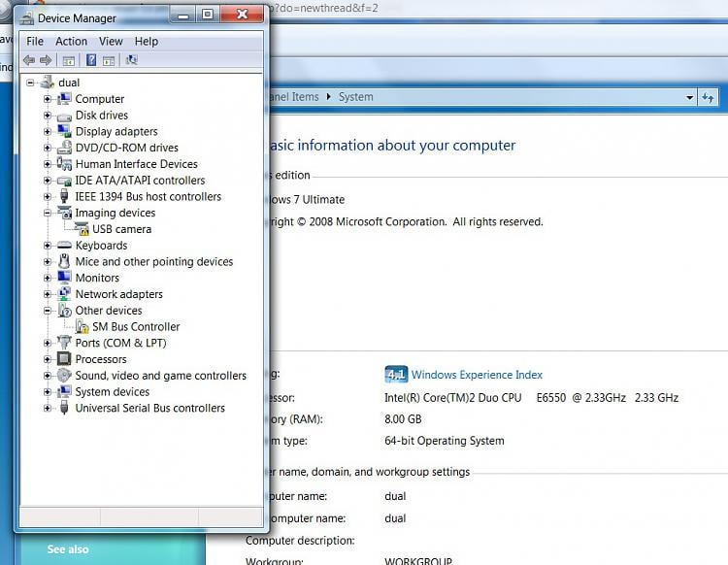728x565 pixels.
Task: Expand the System devices node
Action: pos(47,392)
